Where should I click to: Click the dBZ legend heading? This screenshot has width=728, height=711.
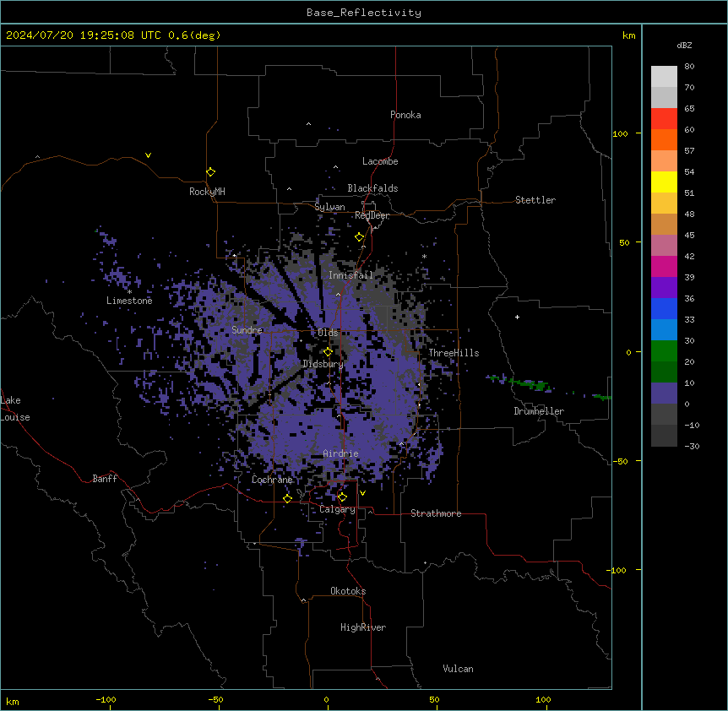[684, 45]
